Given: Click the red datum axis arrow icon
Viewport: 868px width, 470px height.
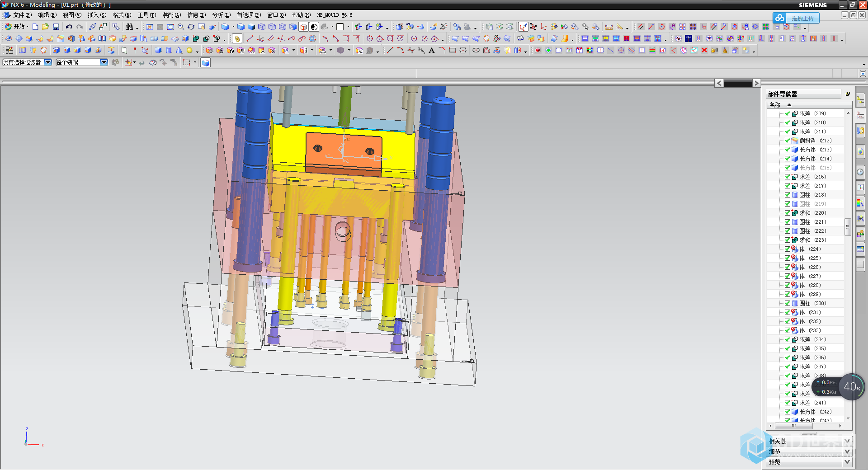Looking at the screenshot, I should (x=135, y=50).
